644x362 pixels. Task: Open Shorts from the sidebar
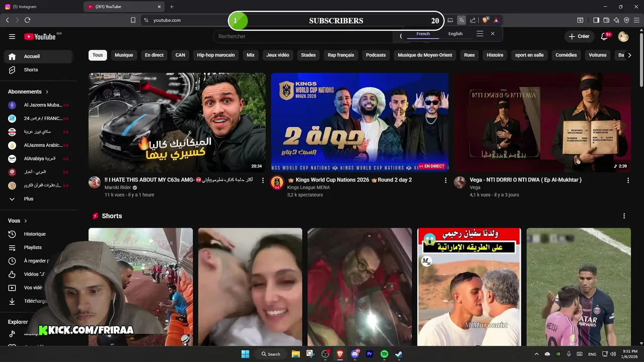[39, 70]
